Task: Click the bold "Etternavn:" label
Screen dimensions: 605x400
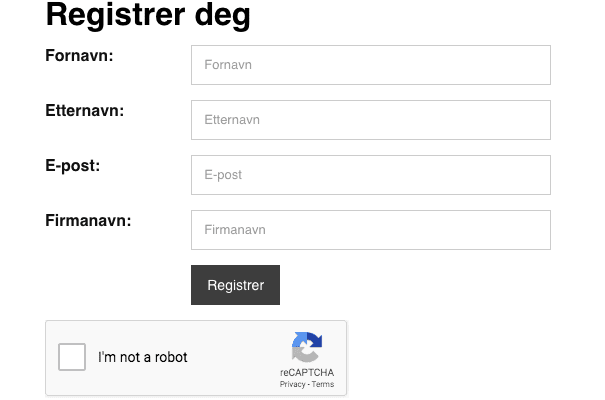Action: 84,111
